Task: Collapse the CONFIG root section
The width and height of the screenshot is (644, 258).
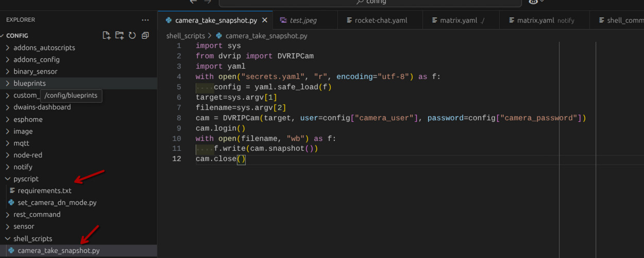Action: (17, 36)
